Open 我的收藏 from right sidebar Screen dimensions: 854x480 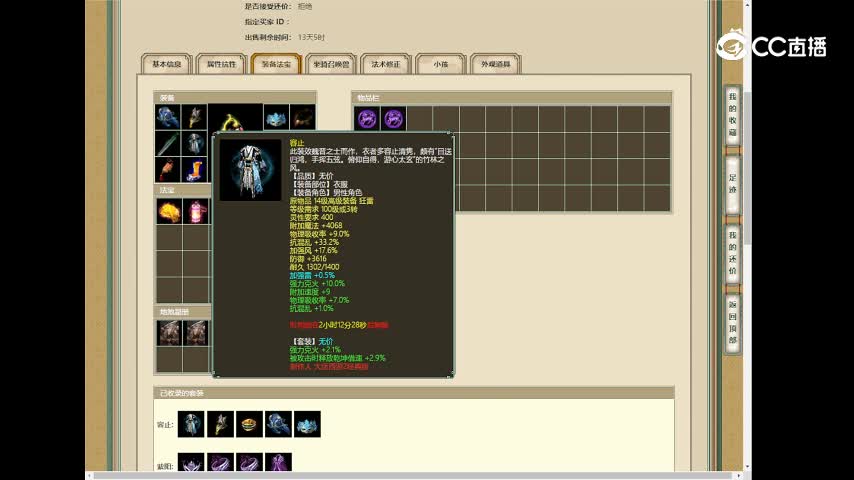click(733, 117)
